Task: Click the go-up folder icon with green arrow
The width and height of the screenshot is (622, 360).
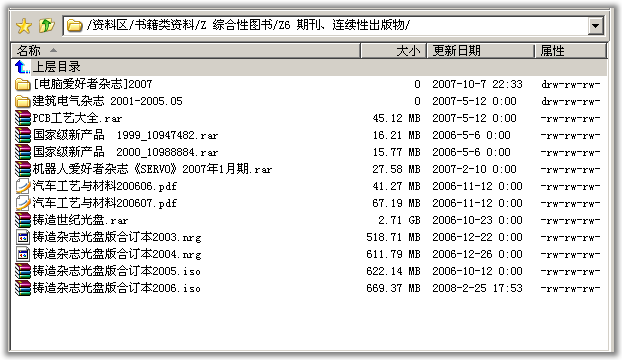Action: coord(47,26)
